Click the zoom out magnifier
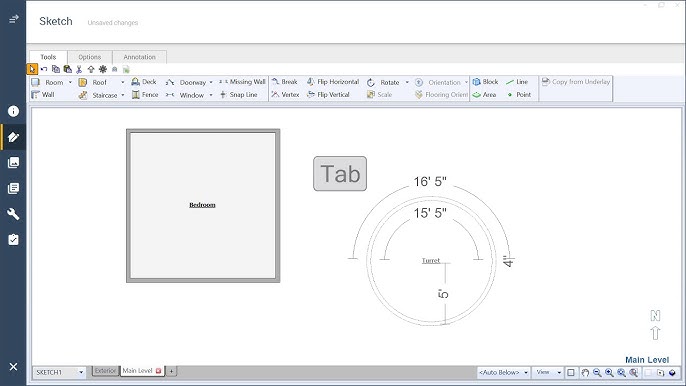This screenshot has width=686, height=386. 597,373
